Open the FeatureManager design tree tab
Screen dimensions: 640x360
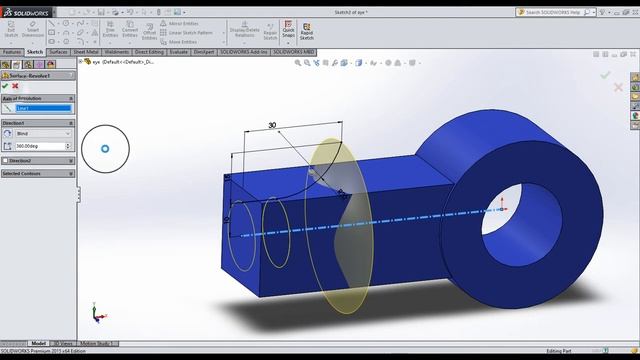click(x=6, y=64)
